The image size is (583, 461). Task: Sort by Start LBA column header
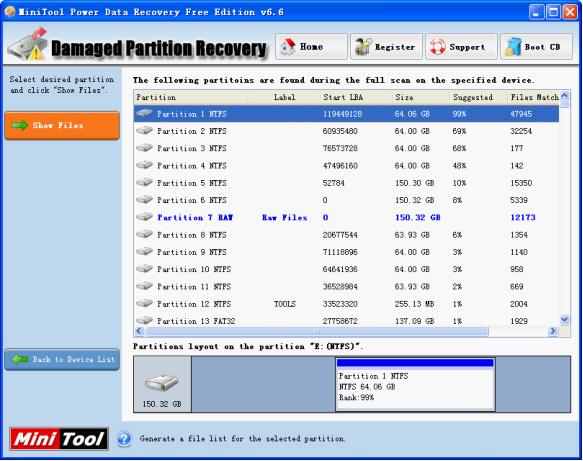[356, 97]
